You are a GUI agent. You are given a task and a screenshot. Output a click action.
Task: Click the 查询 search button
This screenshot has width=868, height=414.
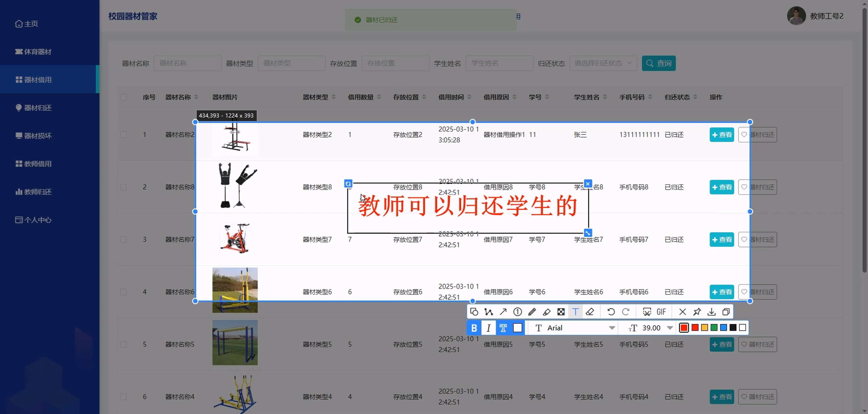click(658, 63)
